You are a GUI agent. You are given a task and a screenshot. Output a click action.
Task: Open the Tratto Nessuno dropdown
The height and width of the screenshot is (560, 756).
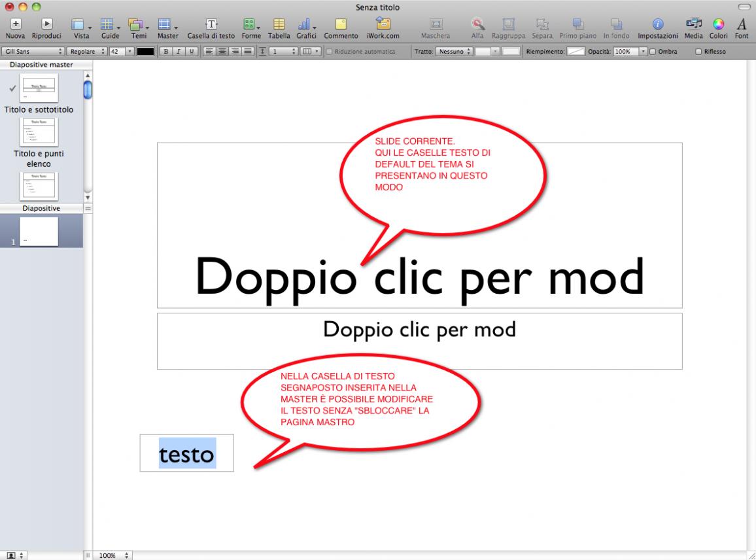coord(454,51)
